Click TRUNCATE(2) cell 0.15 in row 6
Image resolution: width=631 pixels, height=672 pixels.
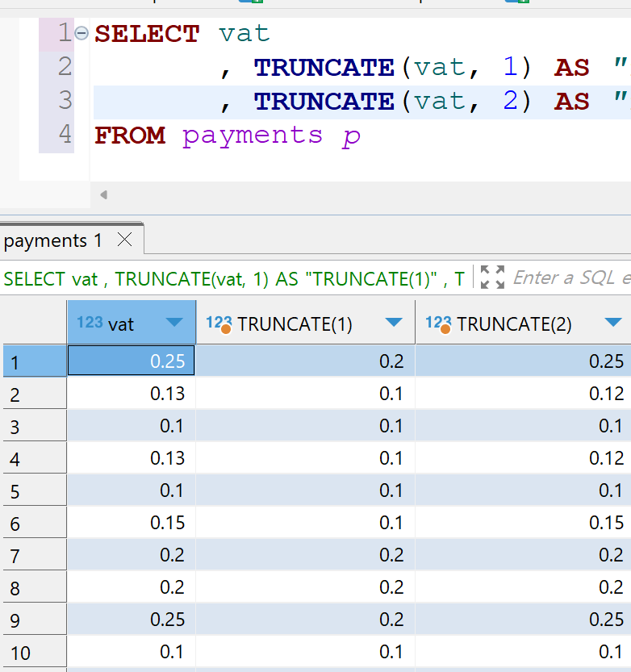point(524,523)
